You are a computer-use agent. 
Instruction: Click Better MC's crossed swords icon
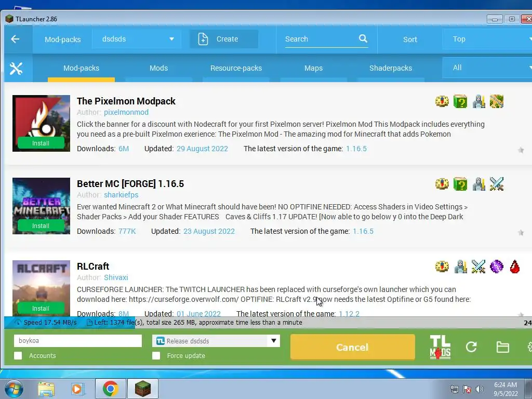496,184
